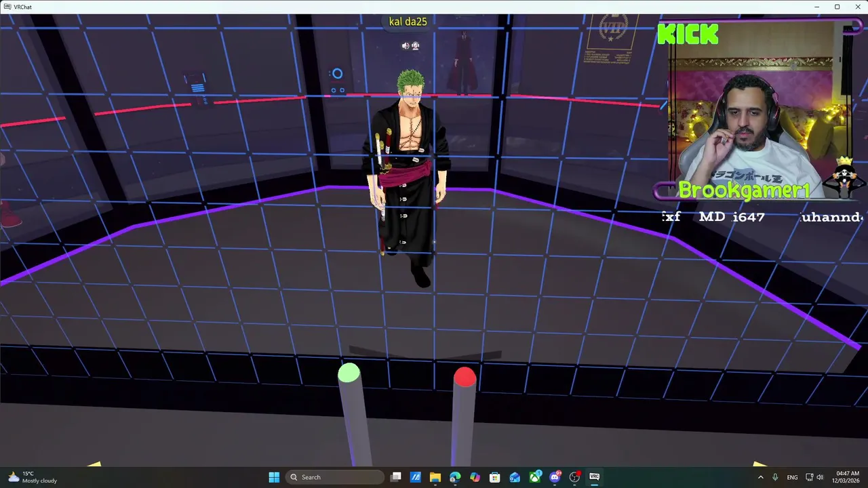Viewport: 868px width, 488px height.
Task: Open volume control in system tray
Action: click(x=820, y=477)
